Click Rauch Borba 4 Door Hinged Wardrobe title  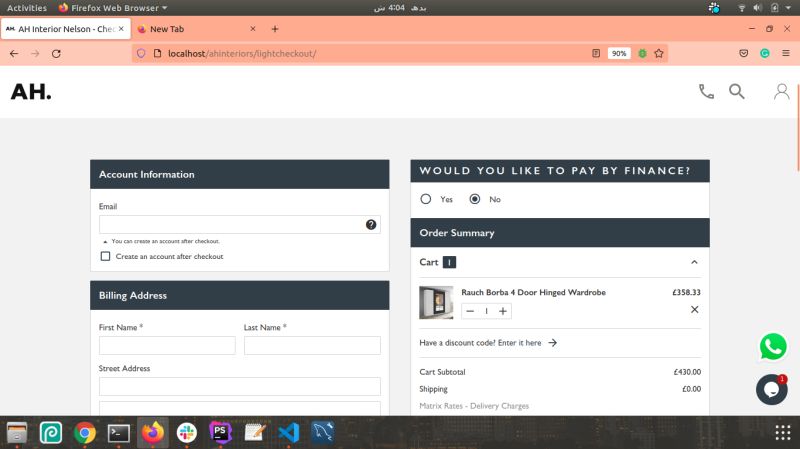pos(533,292)
